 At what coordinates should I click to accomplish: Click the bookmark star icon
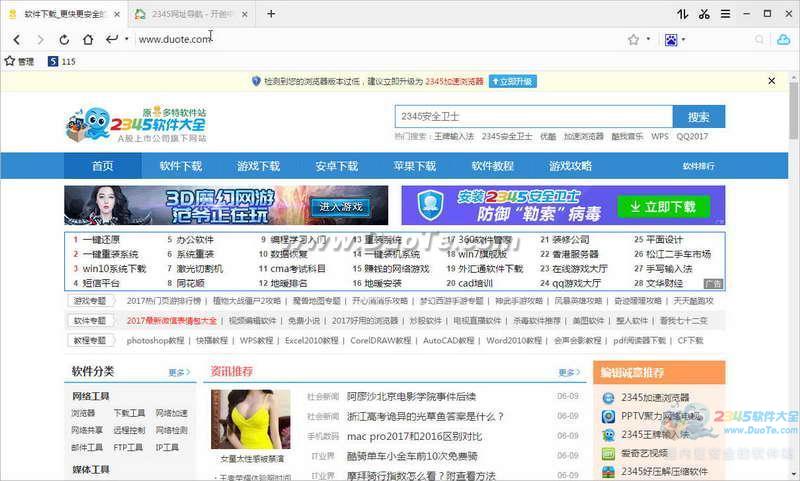[633, 39]
